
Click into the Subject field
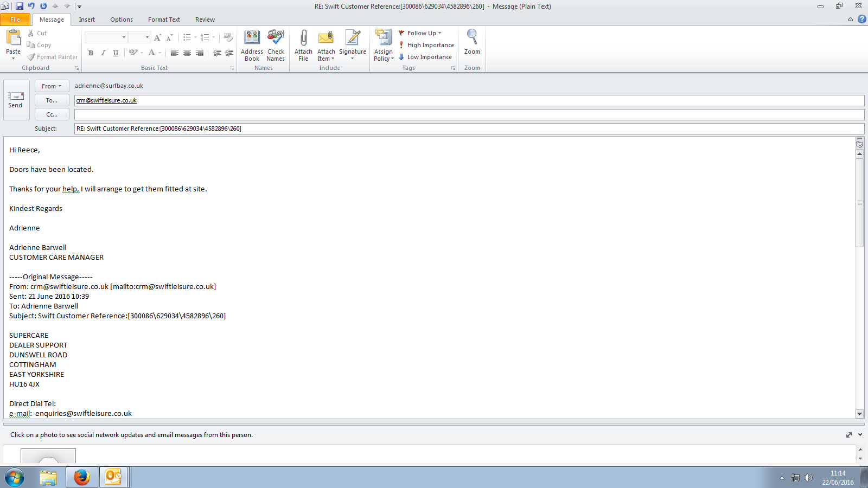[x=469, y=129]
